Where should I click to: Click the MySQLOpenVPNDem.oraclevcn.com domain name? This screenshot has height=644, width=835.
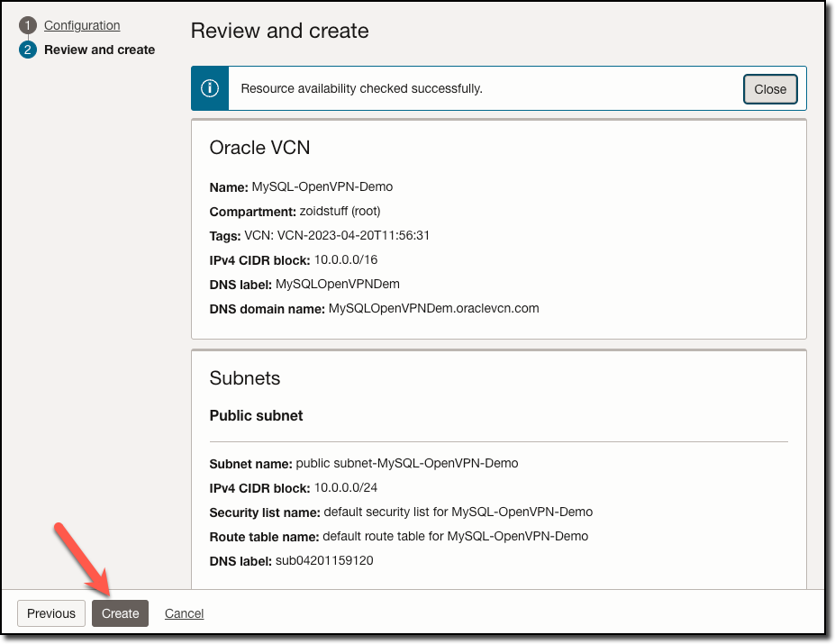(x=433, y=308)
